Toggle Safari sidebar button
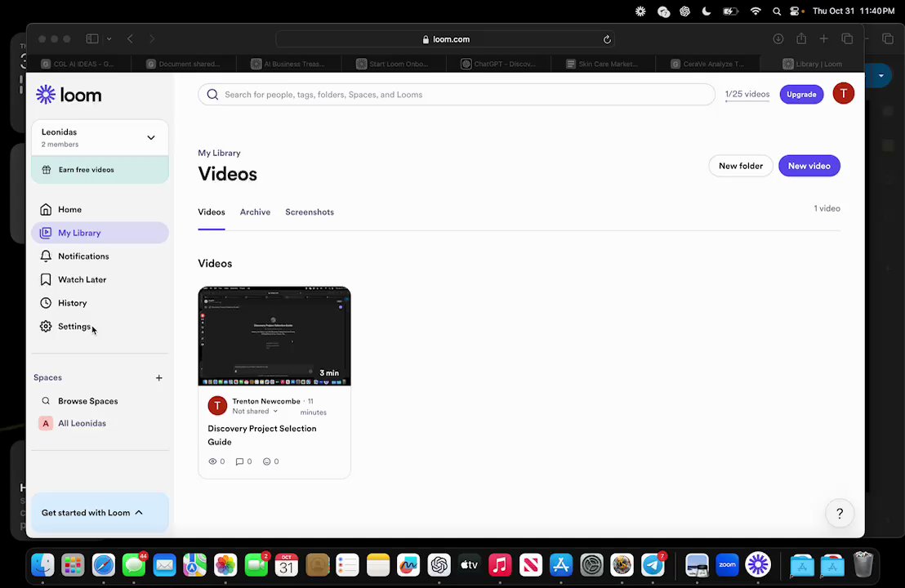Screen dimensions: 905x588 point(92,38)
